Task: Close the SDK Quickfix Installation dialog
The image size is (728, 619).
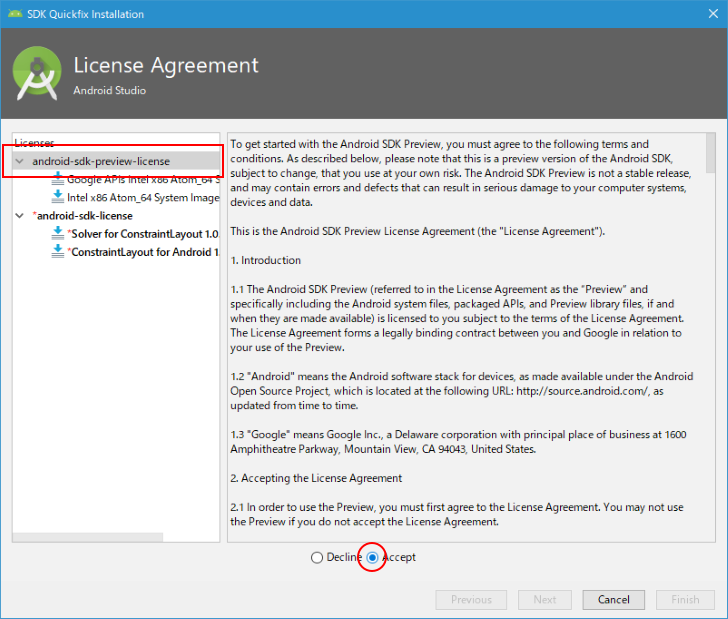Action: (x=713, y=14)
